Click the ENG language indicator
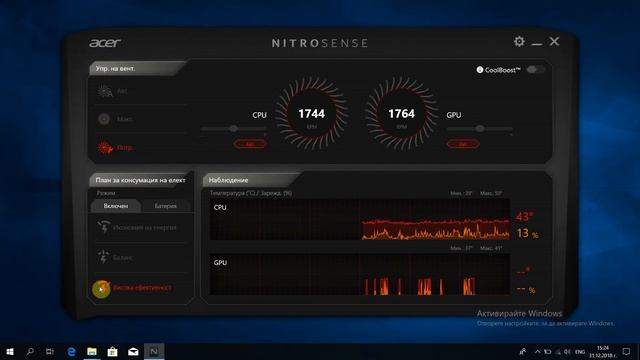The image size is (640, 360). coord(580,351)
